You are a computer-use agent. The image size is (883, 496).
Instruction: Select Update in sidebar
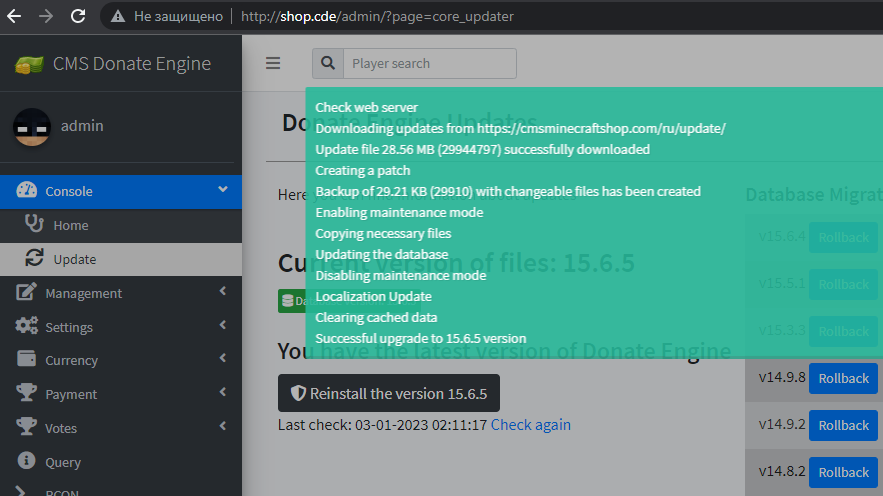coord(75,259)
